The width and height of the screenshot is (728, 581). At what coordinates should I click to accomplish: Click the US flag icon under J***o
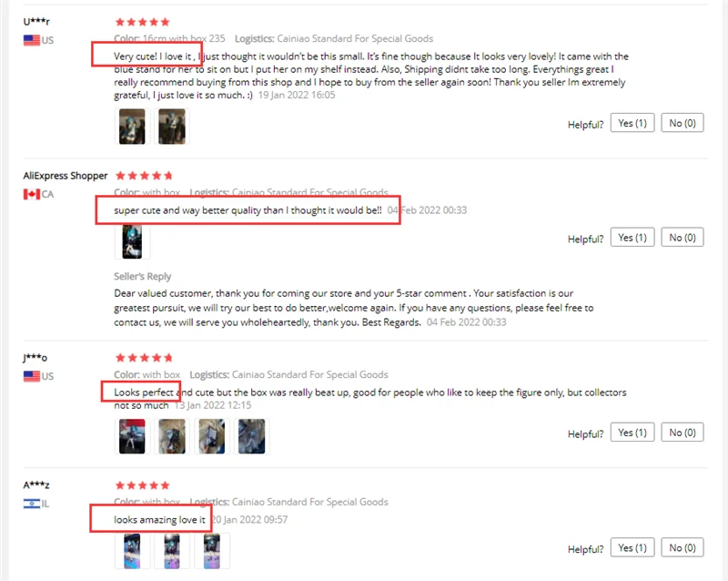coord(32,376)
